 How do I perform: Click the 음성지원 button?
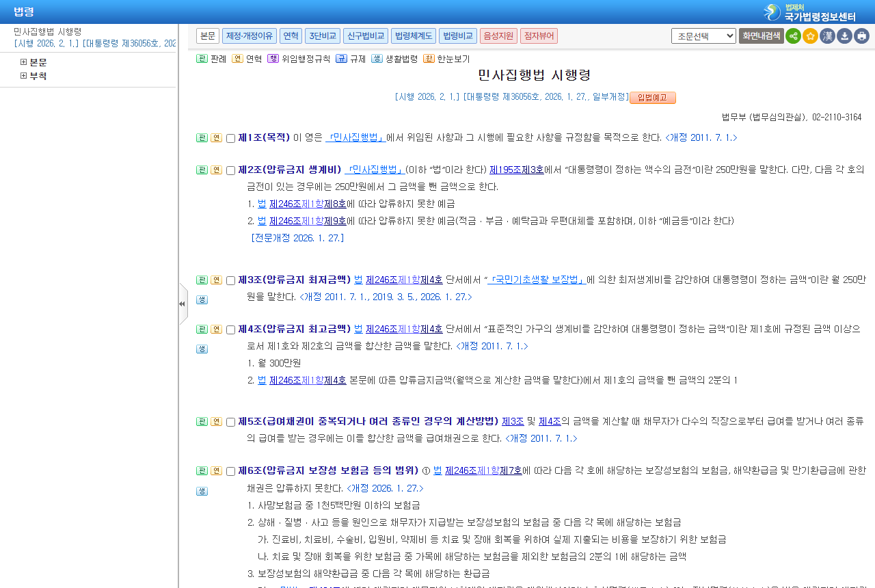[x=498, y=36]
